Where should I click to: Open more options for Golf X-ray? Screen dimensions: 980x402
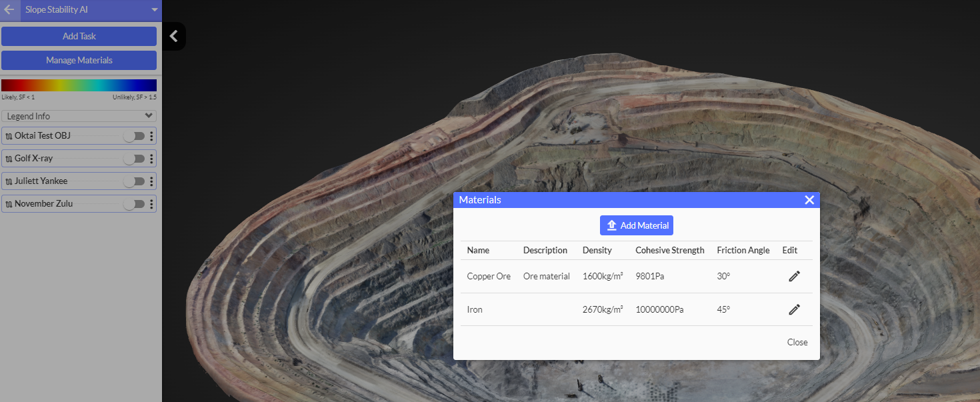pos(151,159)
